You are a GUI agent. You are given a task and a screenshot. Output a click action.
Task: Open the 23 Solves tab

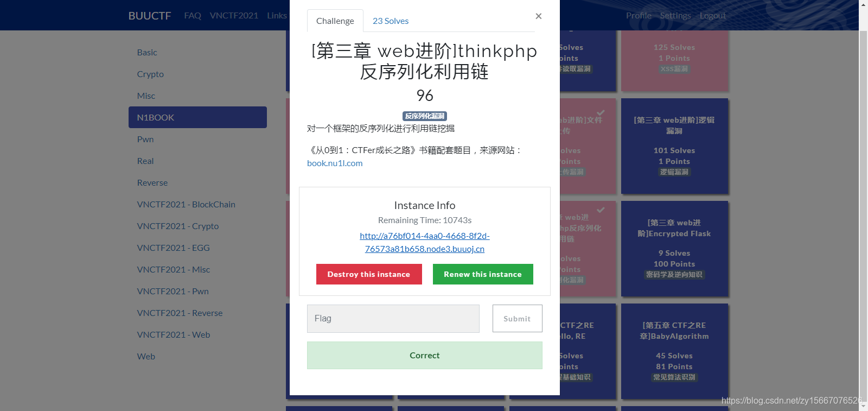point(391,21)
